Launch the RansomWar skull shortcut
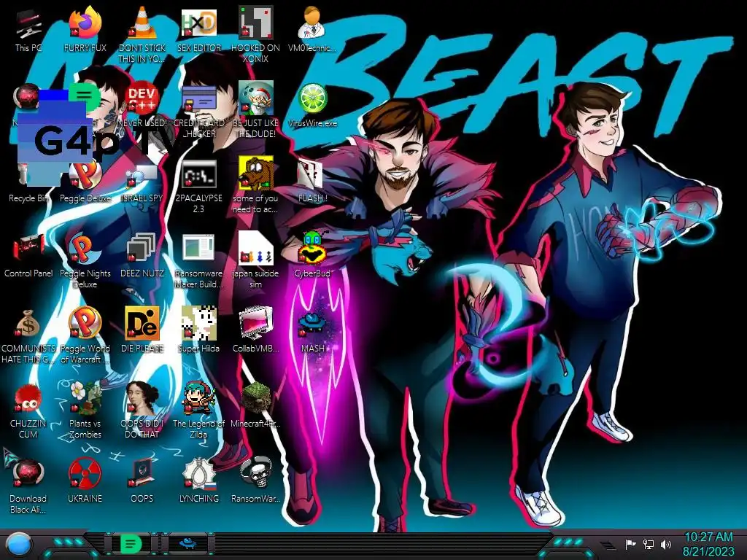This screenshot has height=560, width=747. click(x=256, y=481)
